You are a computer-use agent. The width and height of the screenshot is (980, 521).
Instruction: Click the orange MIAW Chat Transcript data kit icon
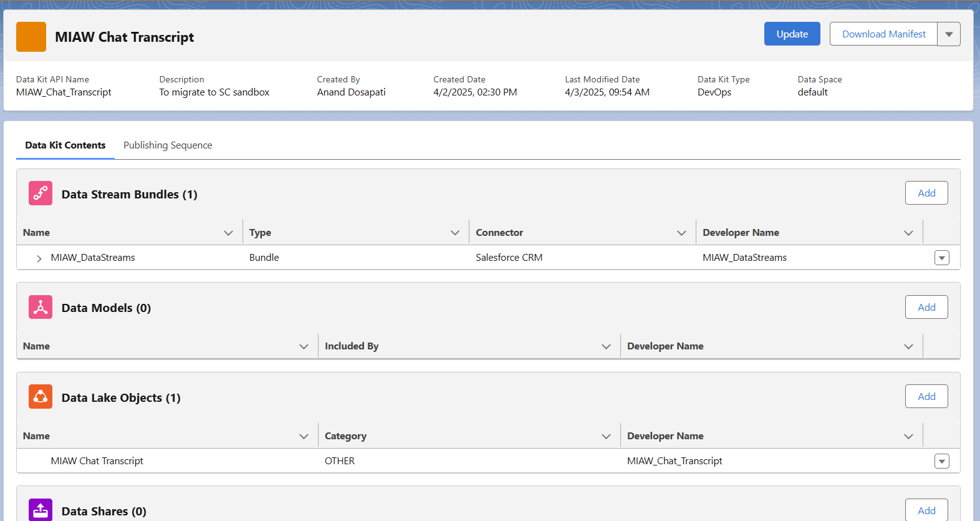point(31,37)
